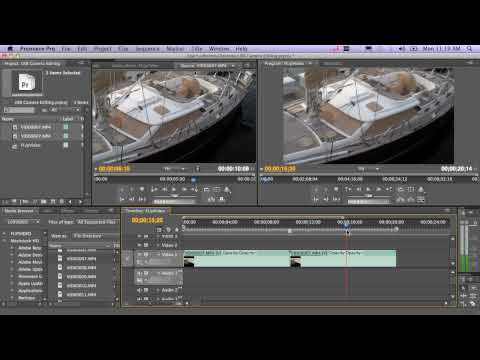
Task: Open the Source monitor Fit zoom dropdown
Action: point(174,169)
